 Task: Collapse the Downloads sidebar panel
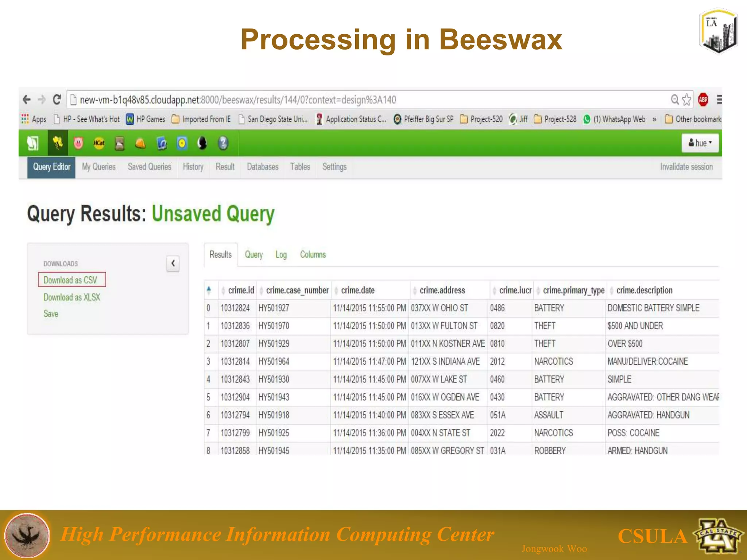point(173,263)
